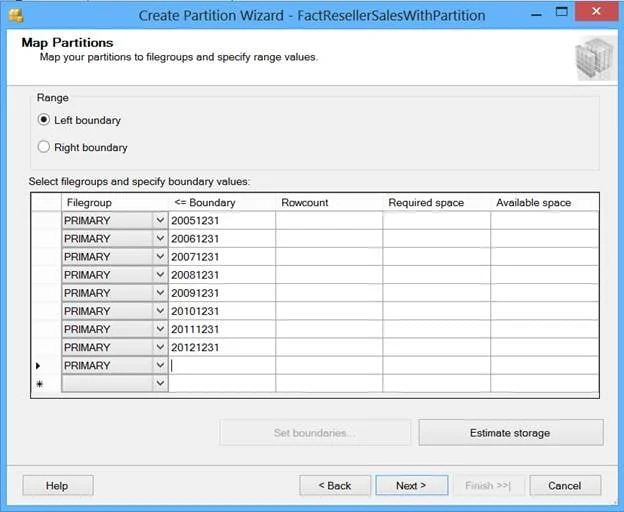Open filegroup dropdown for boundary 20101231
The image size is (624, 512).
pos(160,311)
